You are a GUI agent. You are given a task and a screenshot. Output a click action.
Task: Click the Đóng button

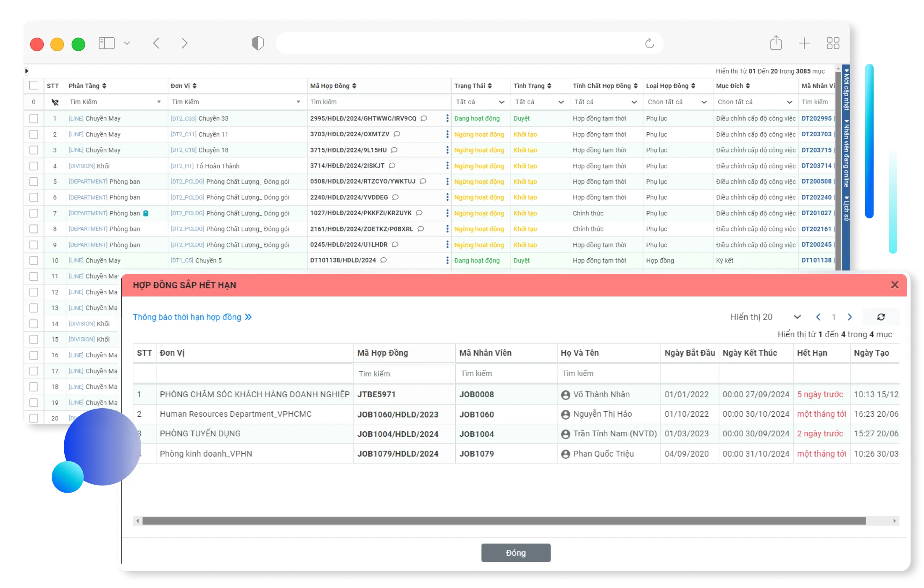click(516, 553)
